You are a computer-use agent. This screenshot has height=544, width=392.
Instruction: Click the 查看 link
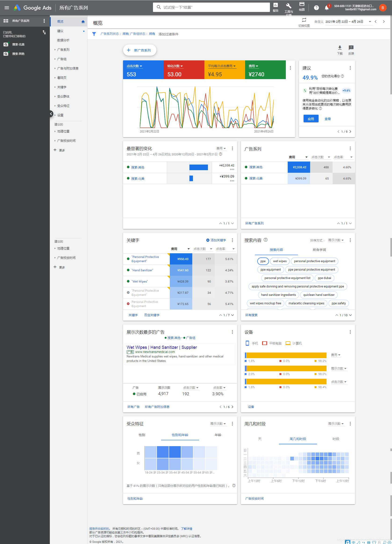click(327, 119)
